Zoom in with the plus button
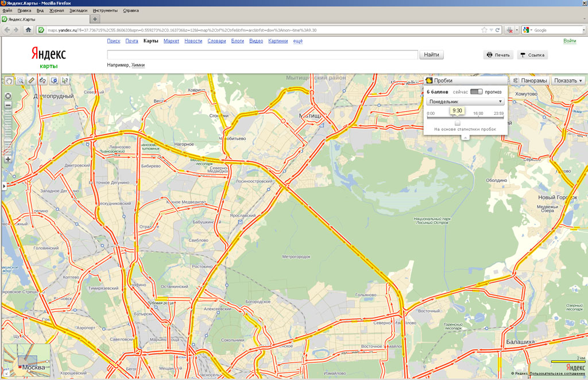 pos(8,158)
